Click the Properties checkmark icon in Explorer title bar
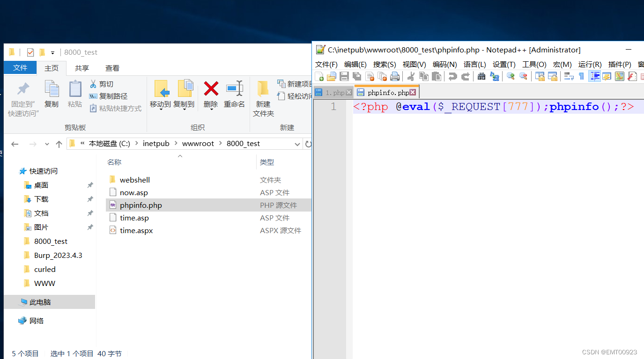This screenshot has height=359, width=644. click(30, 52)
